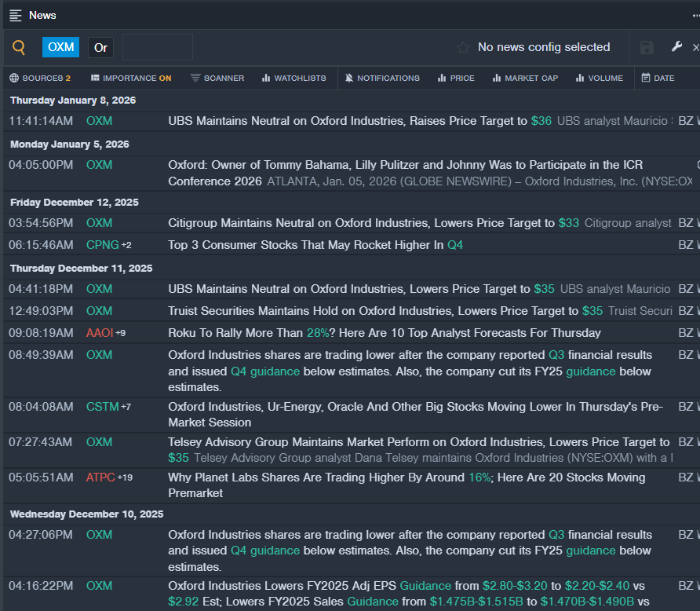Toggle the Or search operator

(100, 48)
